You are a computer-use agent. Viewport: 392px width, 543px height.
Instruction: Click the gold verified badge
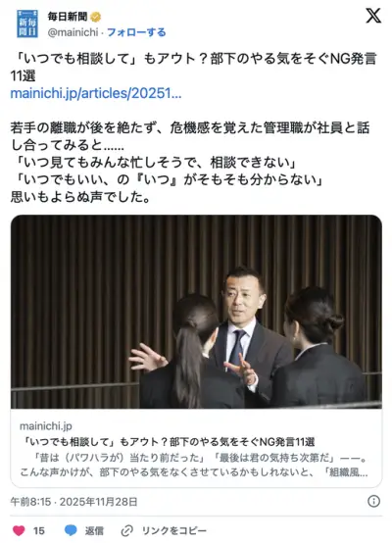tap(96, 17)
